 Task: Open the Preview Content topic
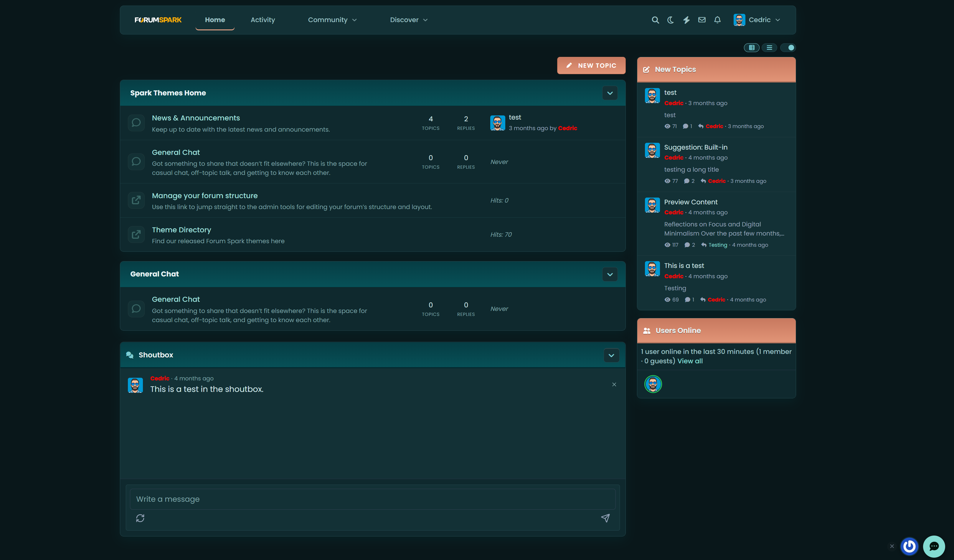coord(691,202)
